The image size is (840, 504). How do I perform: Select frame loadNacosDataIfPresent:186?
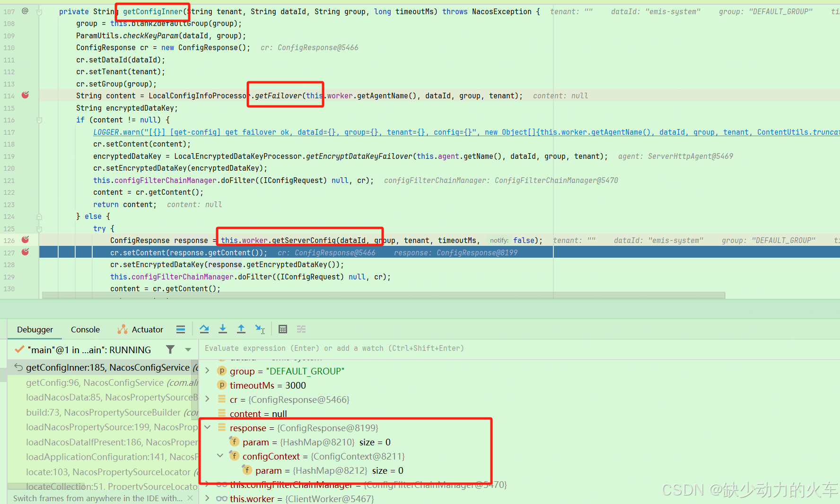pos(103,442)
